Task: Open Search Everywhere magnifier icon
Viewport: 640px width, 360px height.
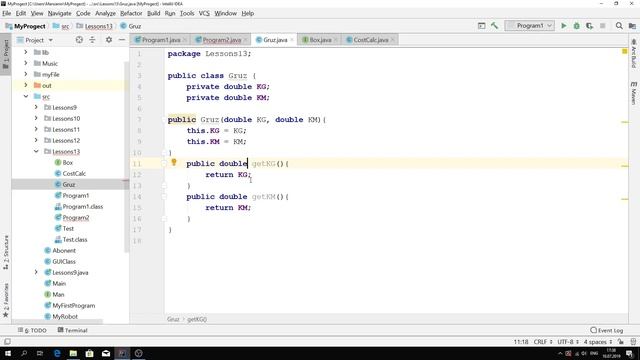Action: coord(619,26)
